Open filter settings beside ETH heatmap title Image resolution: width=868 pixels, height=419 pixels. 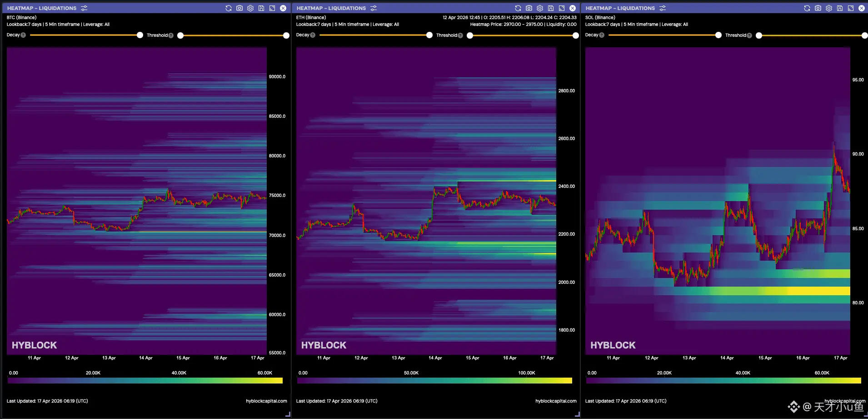(374, 8)
